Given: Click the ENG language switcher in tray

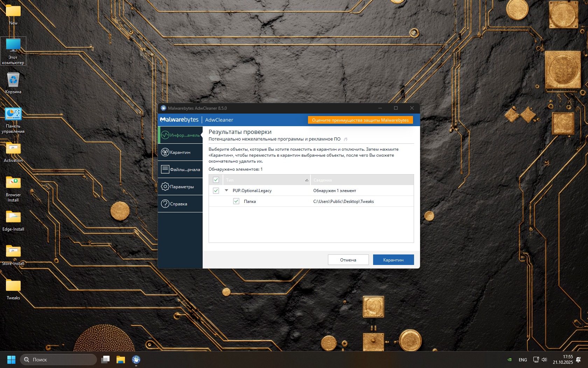Looking at the screenshot, I should [523, 360].
